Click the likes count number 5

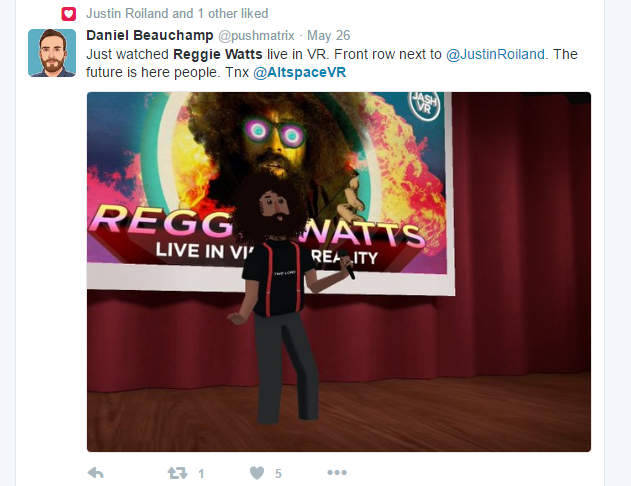278,474
